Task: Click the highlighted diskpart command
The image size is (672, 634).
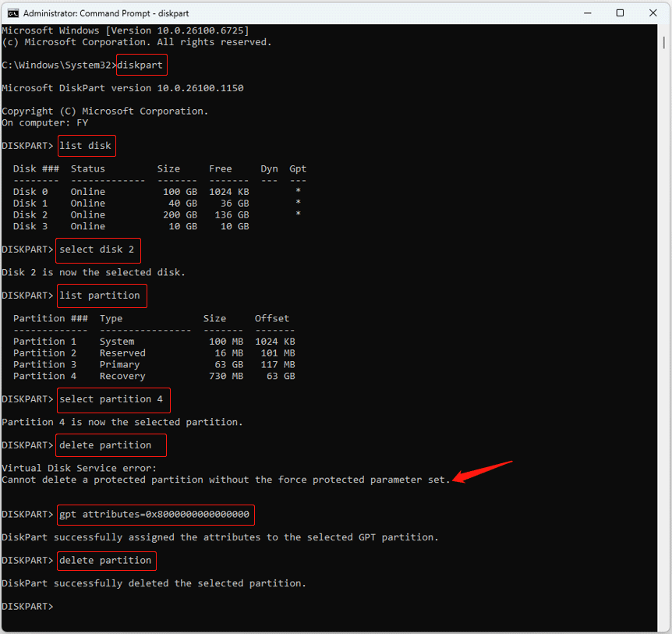Action: [x=140, y=65]
